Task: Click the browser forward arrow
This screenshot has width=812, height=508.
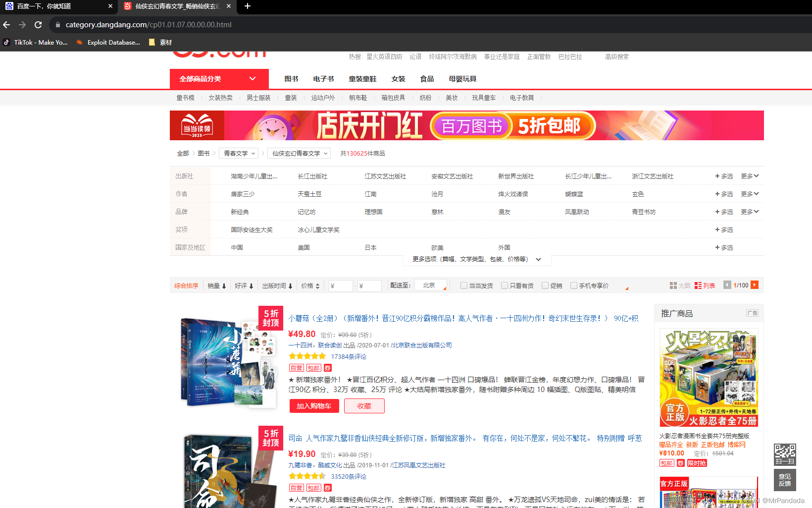Action: point(22,24)
